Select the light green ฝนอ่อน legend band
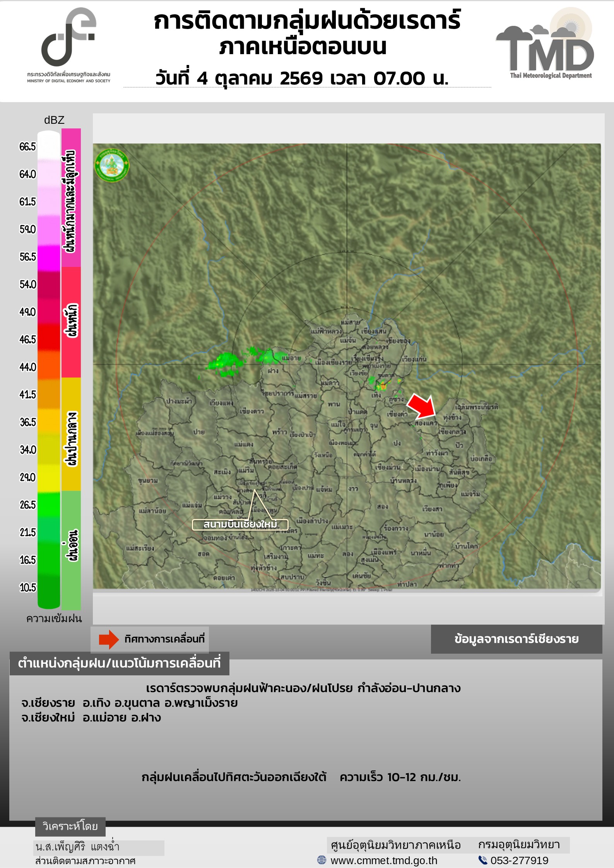Image resolution: width=614 pixels, height=868 pixels. pyautogui.click(x=71, y=550)
